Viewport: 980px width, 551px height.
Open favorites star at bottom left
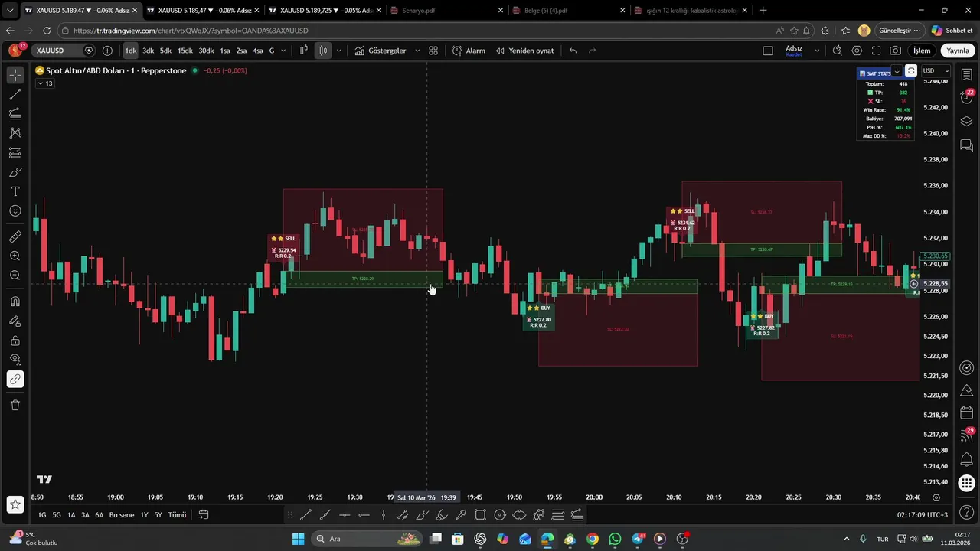(x=15, y=504)
